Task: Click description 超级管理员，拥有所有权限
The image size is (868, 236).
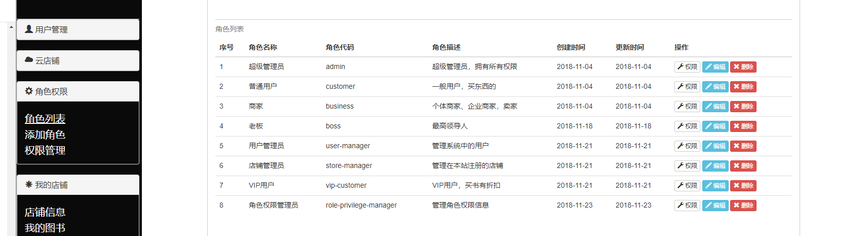Action: point(475,66)
